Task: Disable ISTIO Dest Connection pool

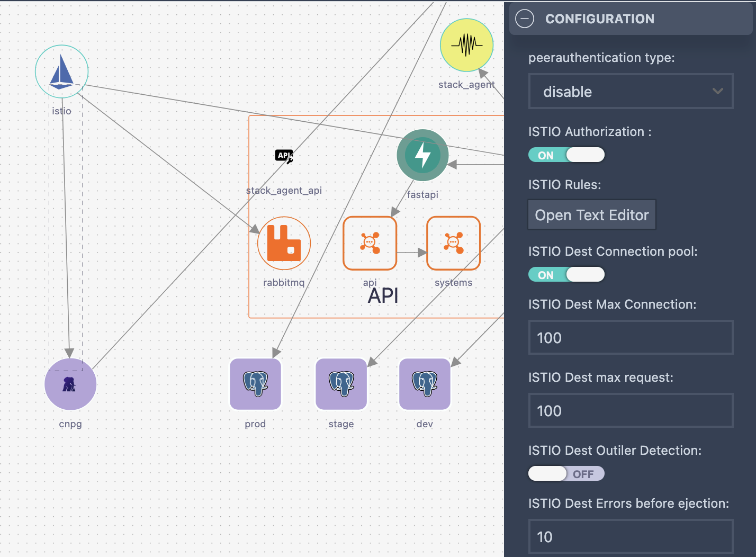Action: click(x=566, y=274)
